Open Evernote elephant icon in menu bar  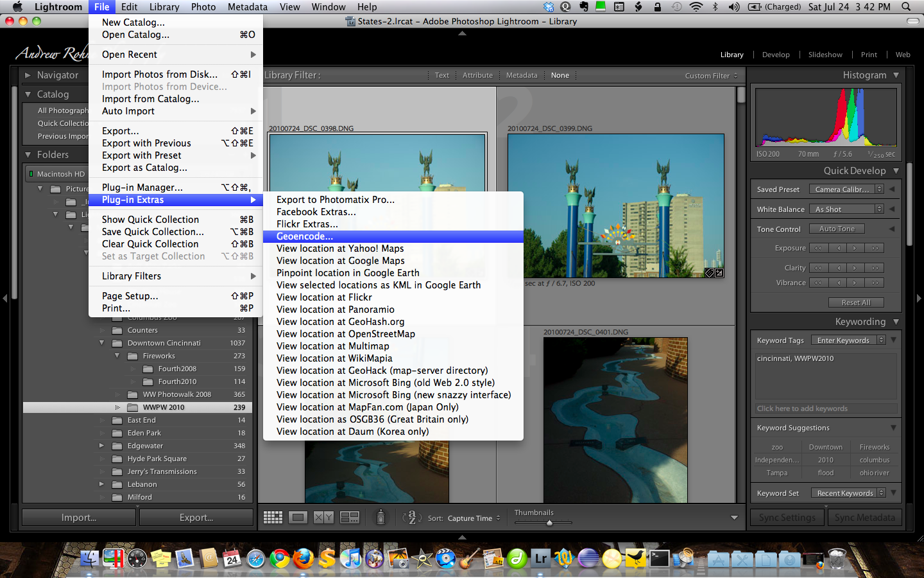point(583,7)
